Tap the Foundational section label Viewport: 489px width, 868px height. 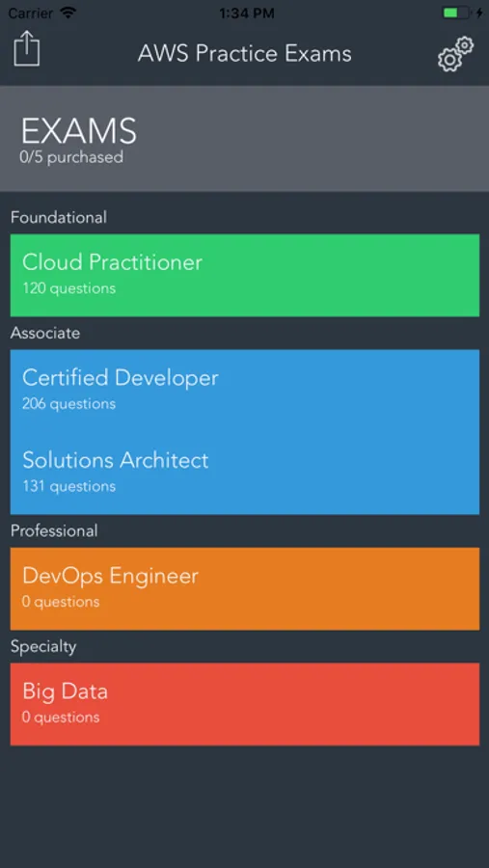[x=59, y=217]
